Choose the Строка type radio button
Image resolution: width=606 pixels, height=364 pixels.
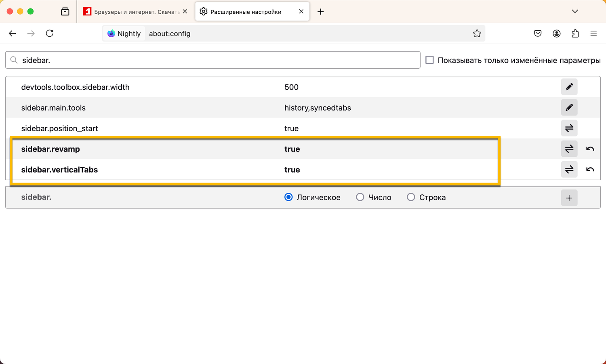coord(411,197)
